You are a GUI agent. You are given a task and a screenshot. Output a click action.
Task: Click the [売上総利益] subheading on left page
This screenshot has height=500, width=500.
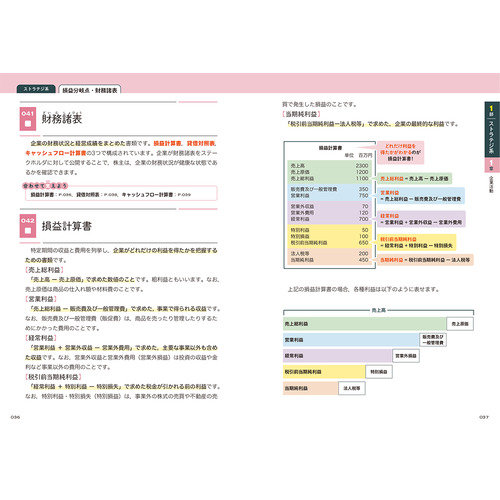(x=44, y=270)
